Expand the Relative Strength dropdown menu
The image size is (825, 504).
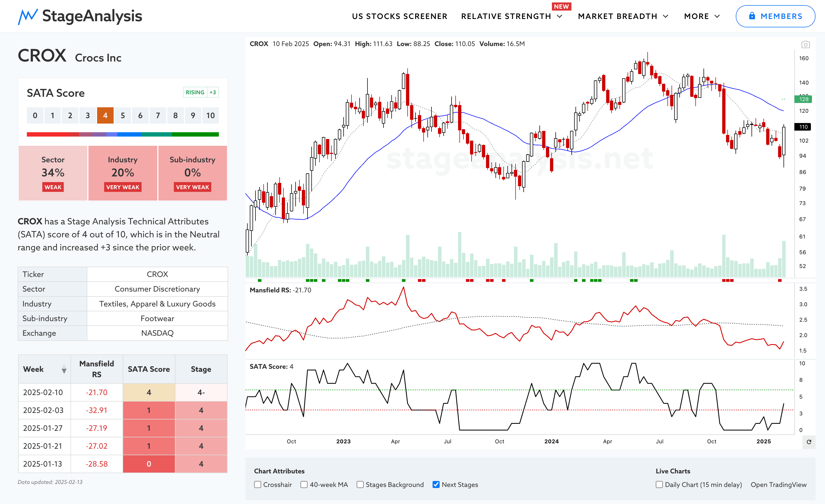pyautogui.click(x=511, y=16)
